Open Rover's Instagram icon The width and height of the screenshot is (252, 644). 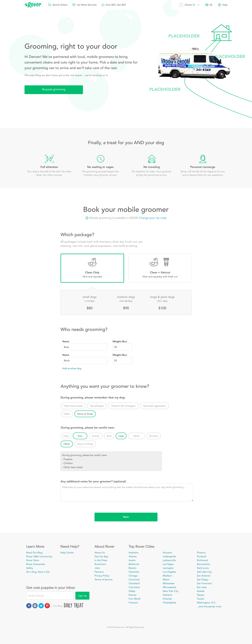(35, 606)
